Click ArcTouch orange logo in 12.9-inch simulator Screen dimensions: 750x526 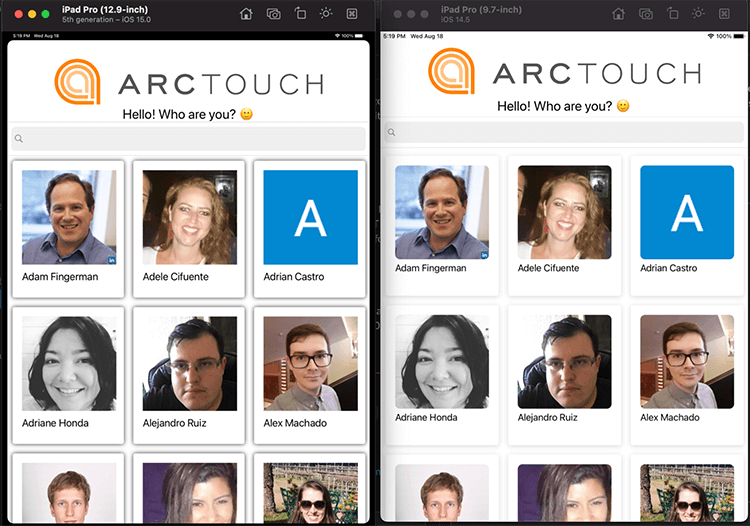[x=77, y=82]
